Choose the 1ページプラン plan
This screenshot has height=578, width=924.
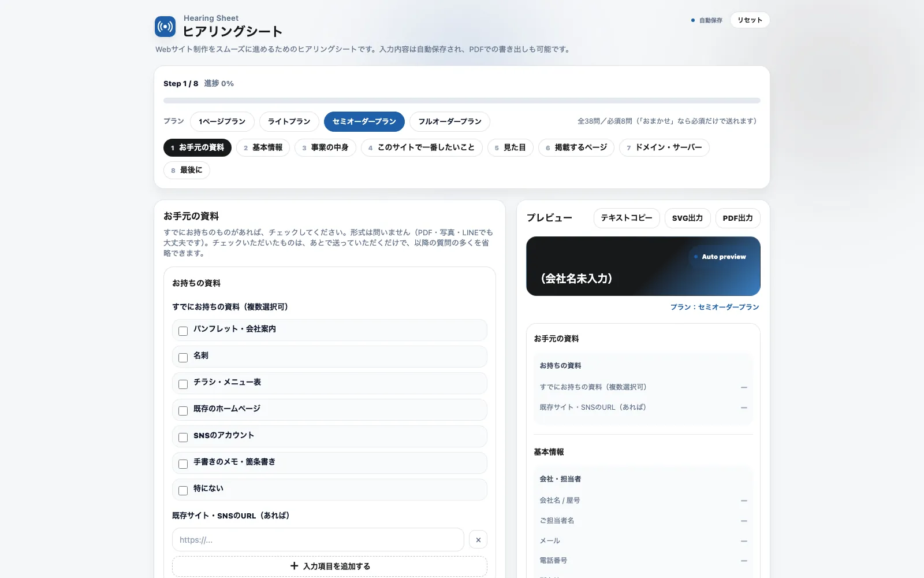coord(222,121)
